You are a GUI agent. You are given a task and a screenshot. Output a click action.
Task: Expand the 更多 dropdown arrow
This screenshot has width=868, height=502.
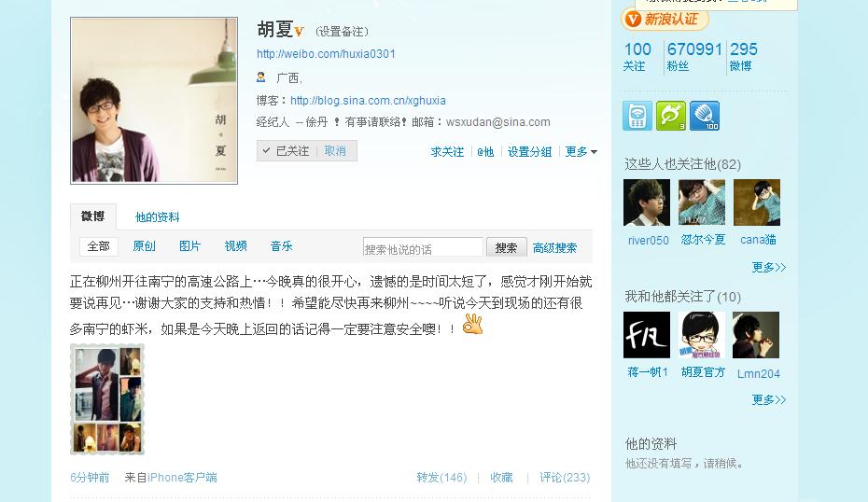click(x=594, y=152)
